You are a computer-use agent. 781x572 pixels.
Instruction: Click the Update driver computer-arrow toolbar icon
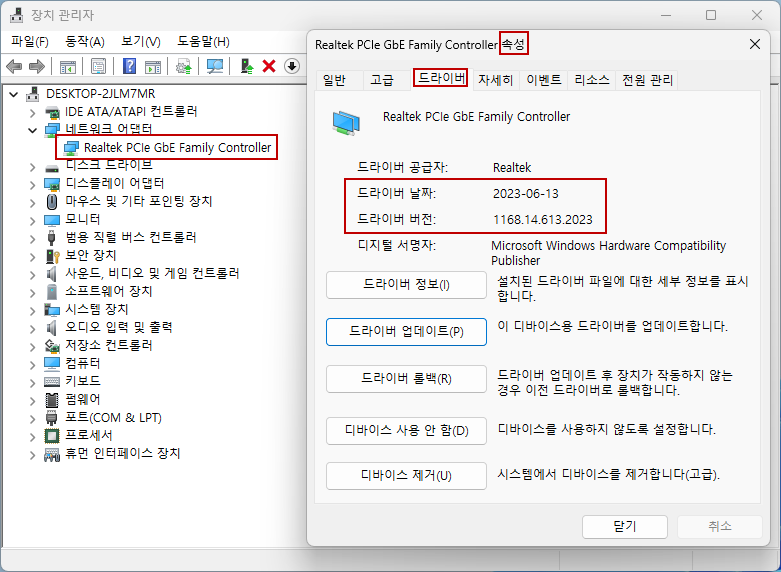[247, 66]
